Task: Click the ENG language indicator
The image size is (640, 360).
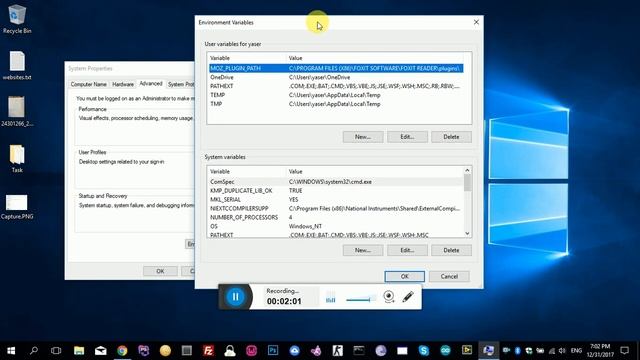Action: 576,351
